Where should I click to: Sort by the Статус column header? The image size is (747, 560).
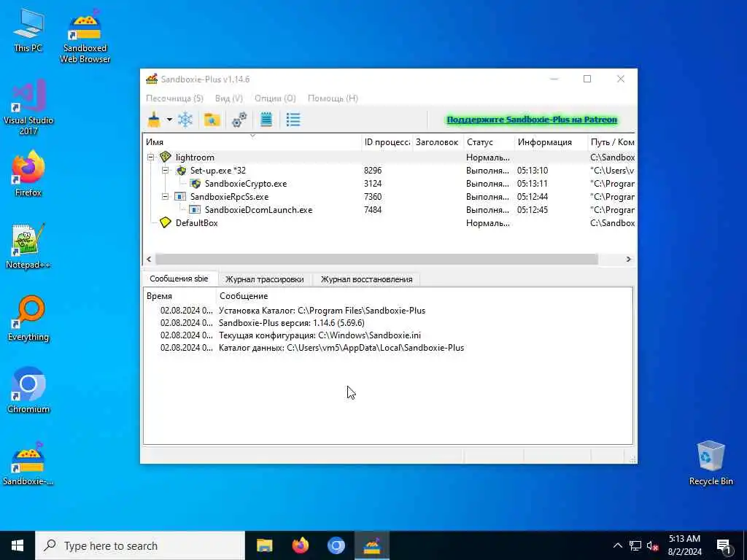tap(489, 142)
